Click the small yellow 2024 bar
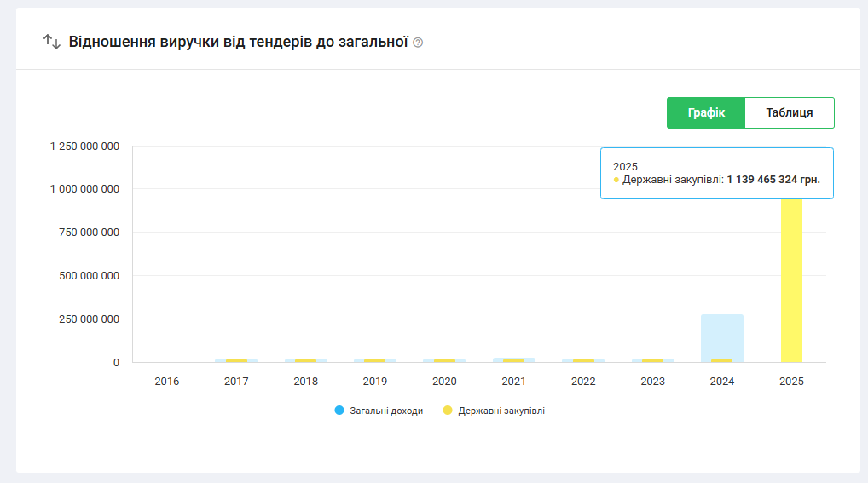Viewport: 868px width, 483px height. tap(722, 360)
